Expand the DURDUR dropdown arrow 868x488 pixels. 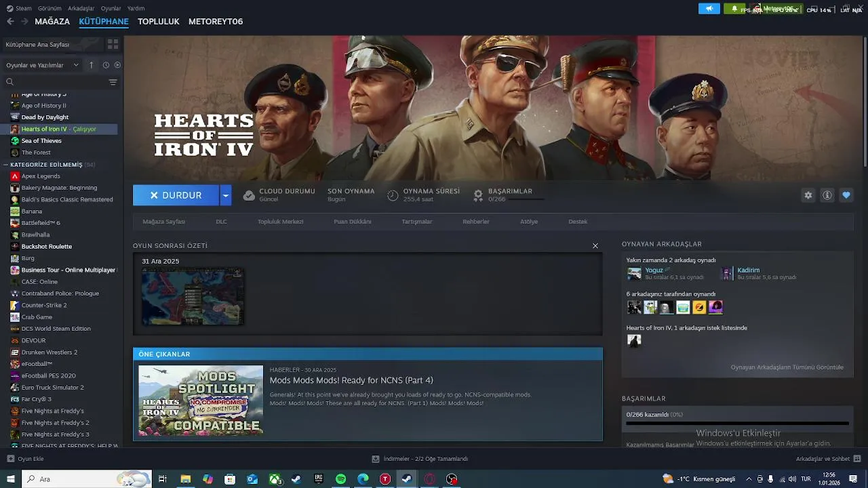226,195
